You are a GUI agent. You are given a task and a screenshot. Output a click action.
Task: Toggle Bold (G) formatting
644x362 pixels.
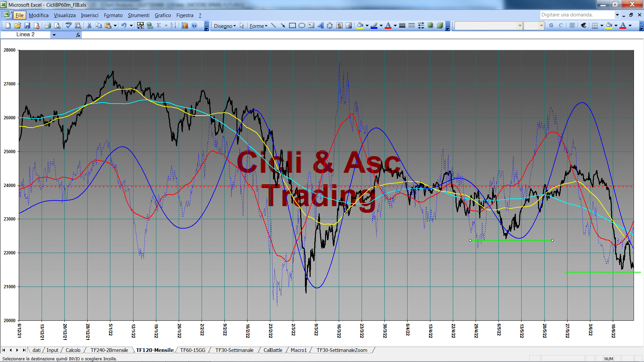551,25
